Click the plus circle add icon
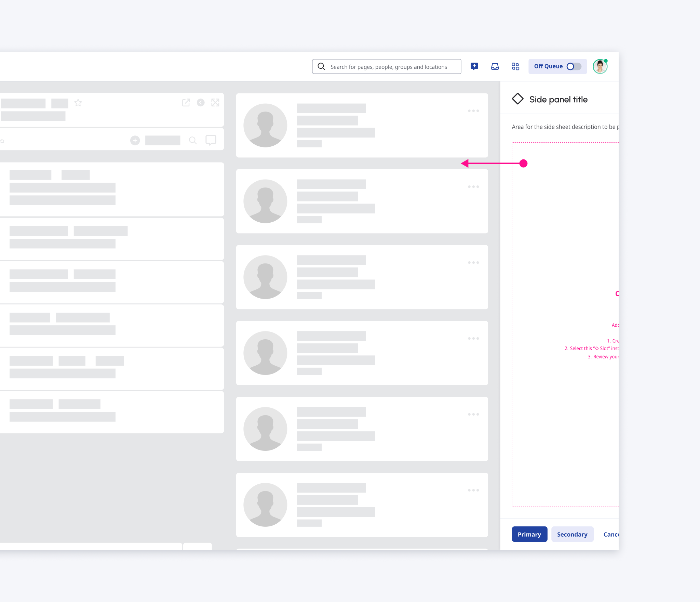This screenshot has height=602, width=700. coord(135,140)
